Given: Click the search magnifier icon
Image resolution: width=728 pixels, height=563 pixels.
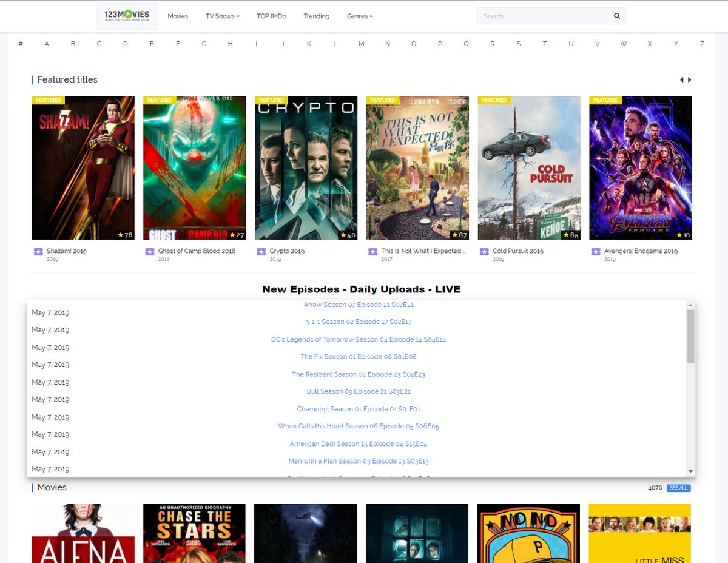Looking at the screenshot, I should [617, 16].
